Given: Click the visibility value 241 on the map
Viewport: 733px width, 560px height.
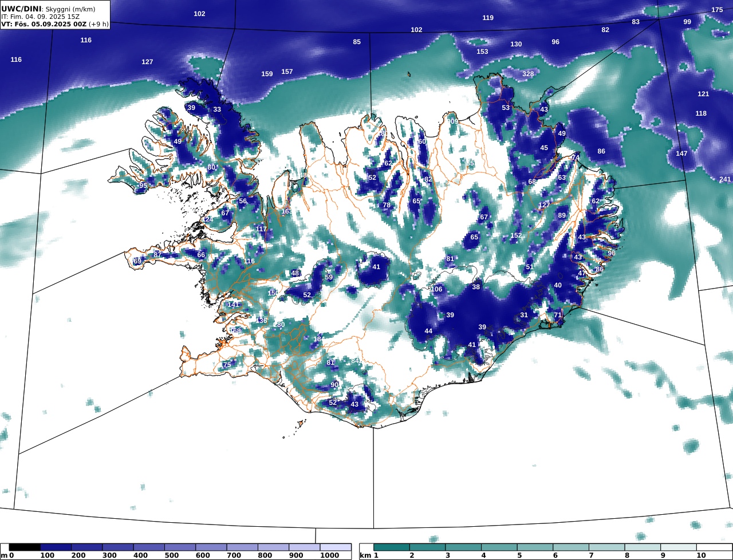Looking at the screenshot, I should pos(725,179).
